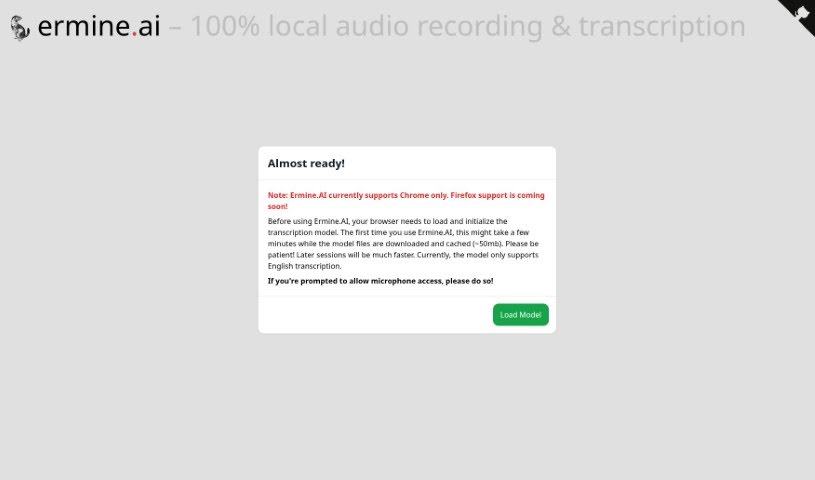Click the dimmed backdrop left of the dialog

[130, 240]
